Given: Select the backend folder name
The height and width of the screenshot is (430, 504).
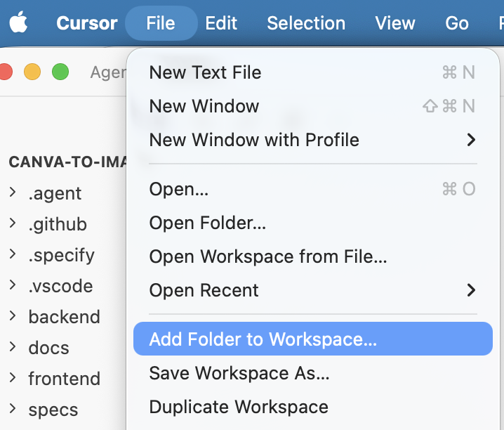Looking at the screenshot, I should [x=65, y=317].
